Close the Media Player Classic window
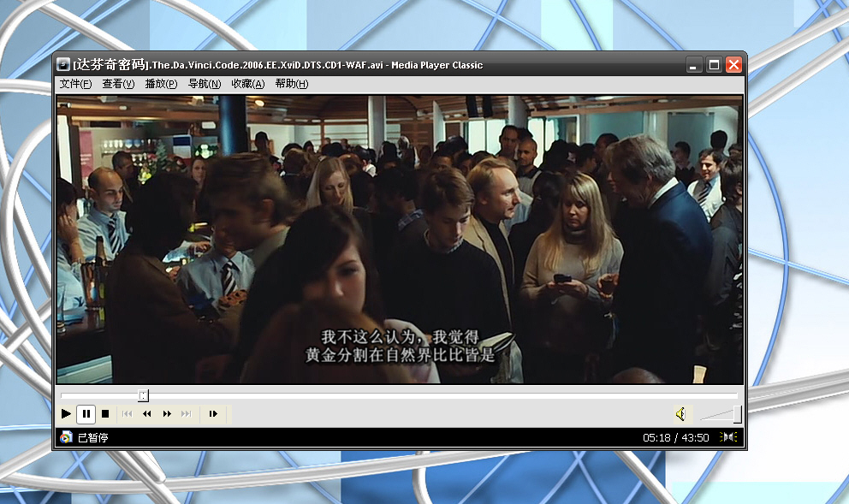The height and width of the screenshot is (504, 849). tap(734, 65)
